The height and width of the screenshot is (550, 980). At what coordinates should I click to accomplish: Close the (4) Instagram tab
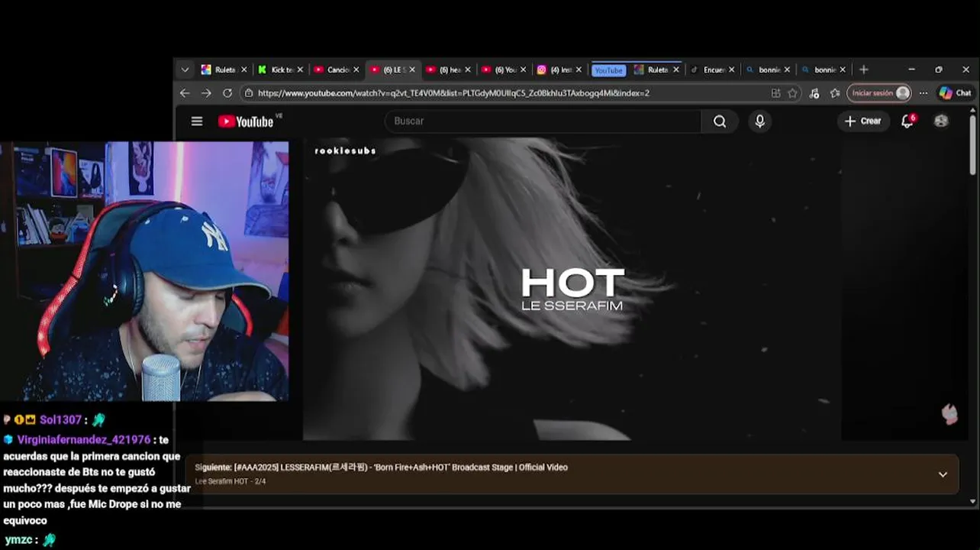tap(579, 70)
